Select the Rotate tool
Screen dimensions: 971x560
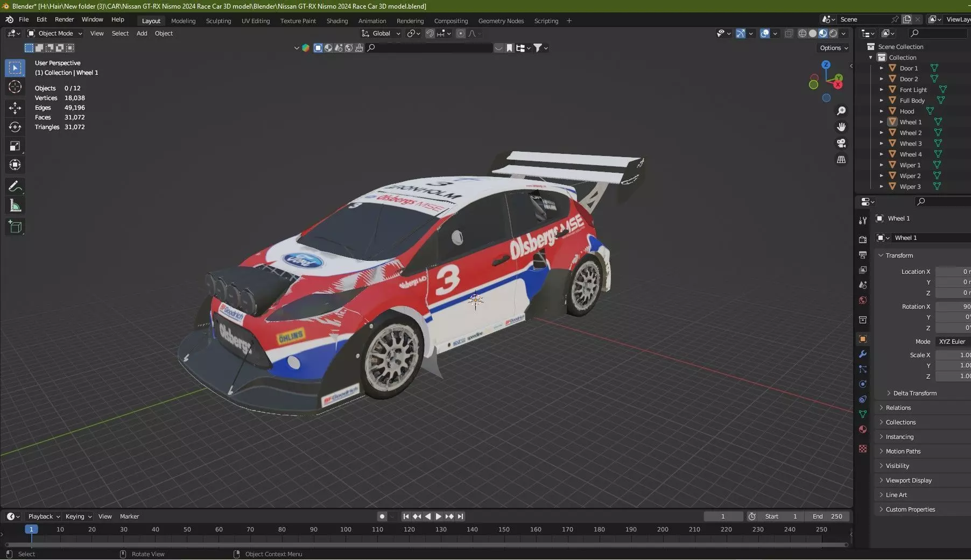[15, 127]
